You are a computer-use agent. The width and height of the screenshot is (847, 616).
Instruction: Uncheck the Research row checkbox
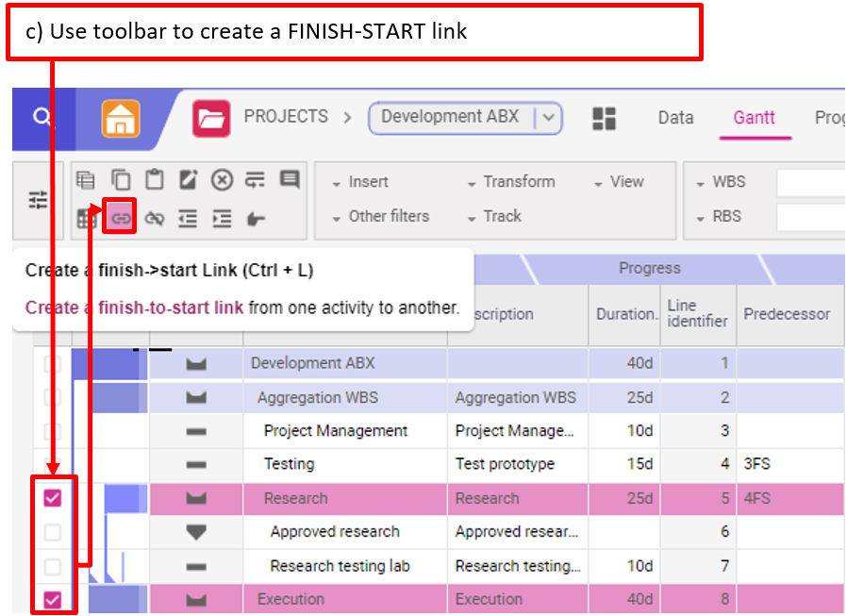point(53,498)
